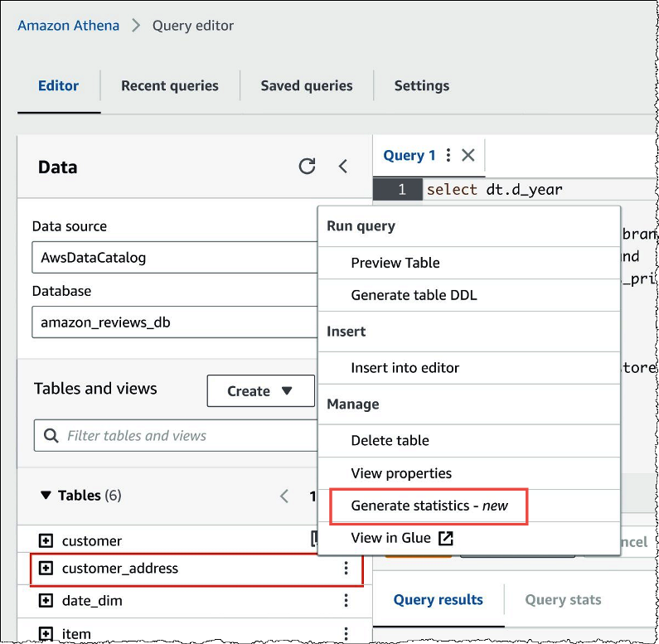This screenshot has width=659, height=644.
Task: Collapse the Data side panel
Action: tap(343, 167)
